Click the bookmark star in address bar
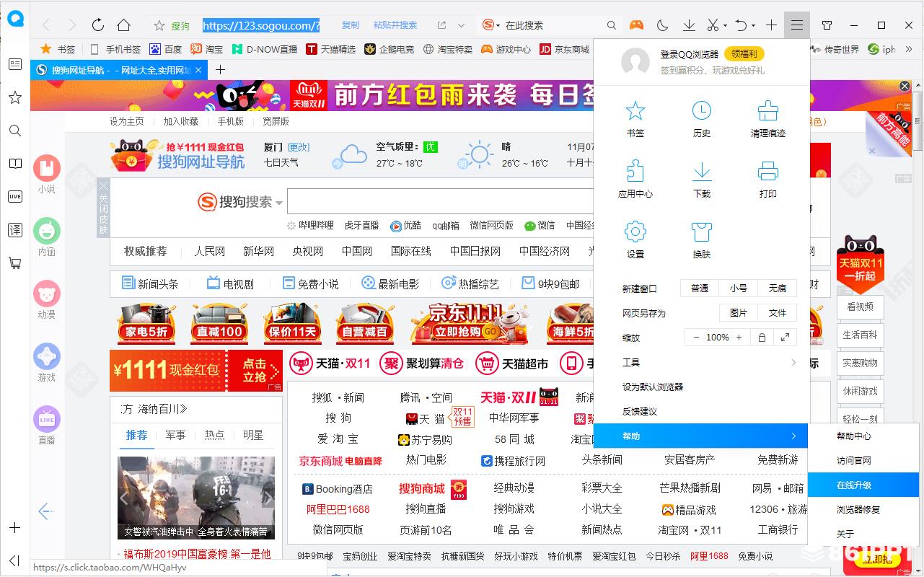The image size is (924, 577). [x=159, y=25]
